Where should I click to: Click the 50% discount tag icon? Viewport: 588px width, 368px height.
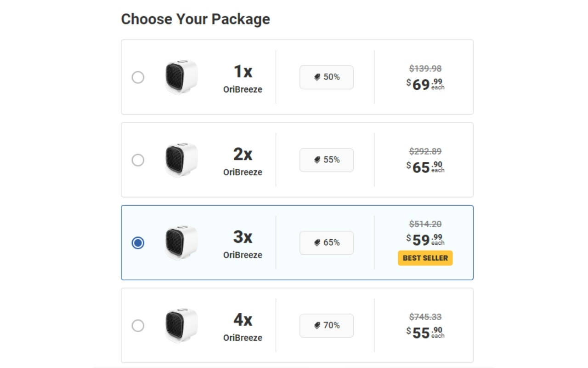(x=317, y=77)
